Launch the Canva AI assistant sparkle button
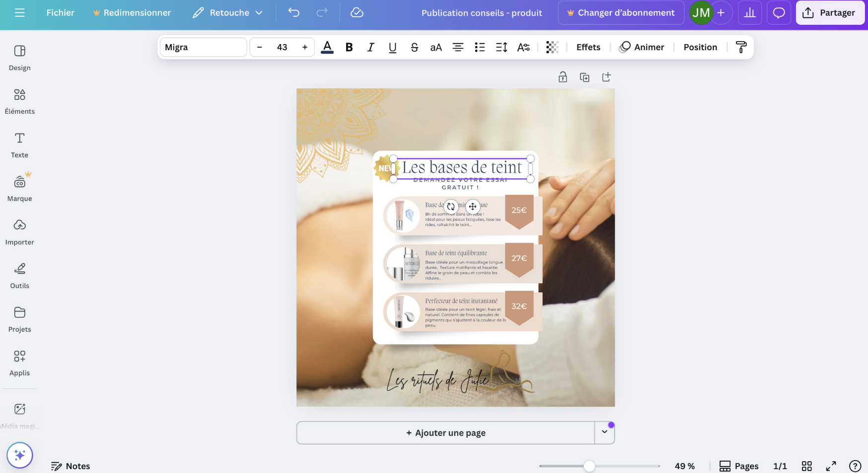The image size is (868, 473). point(20,455)
